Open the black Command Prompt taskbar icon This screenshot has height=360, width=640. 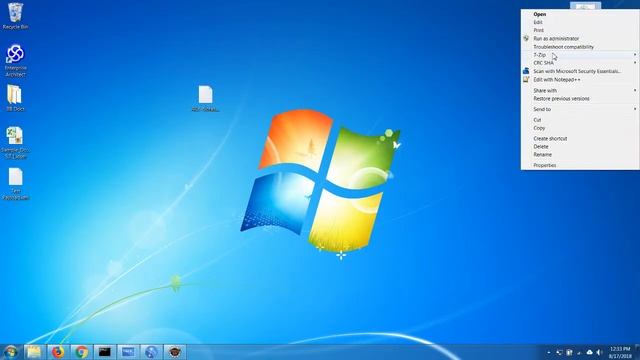point(104,352)
